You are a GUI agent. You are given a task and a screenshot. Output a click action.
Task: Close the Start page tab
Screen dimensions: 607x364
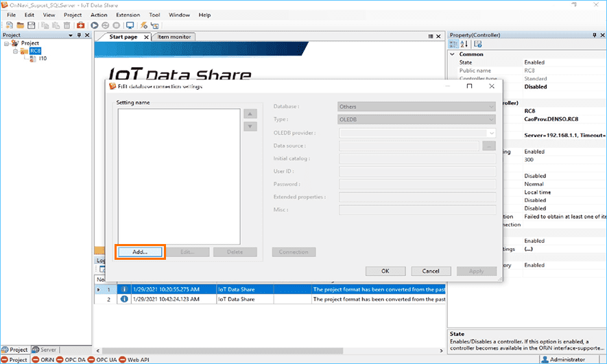coord(146,37)
